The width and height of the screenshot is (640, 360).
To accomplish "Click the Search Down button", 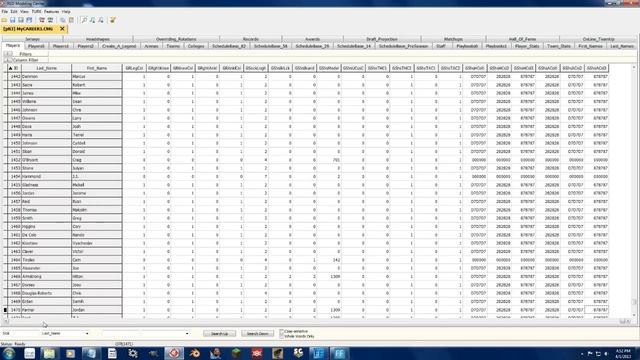I will (x=258, y=333).
